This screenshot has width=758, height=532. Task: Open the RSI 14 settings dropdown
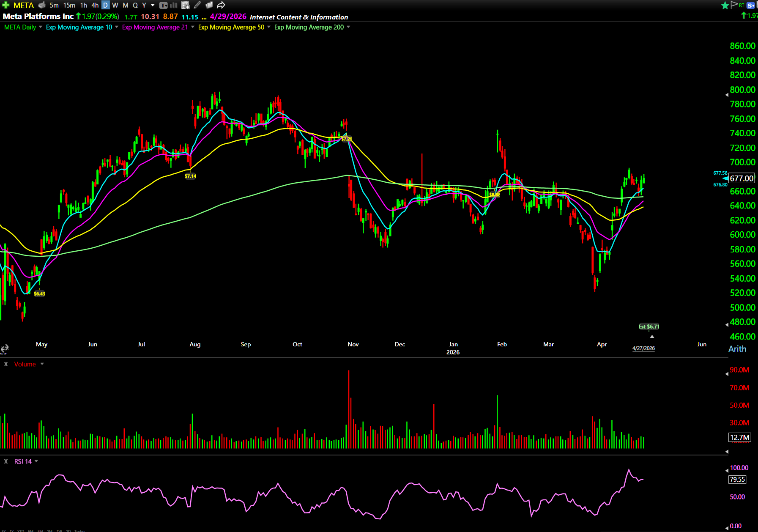tap(36, 461)
